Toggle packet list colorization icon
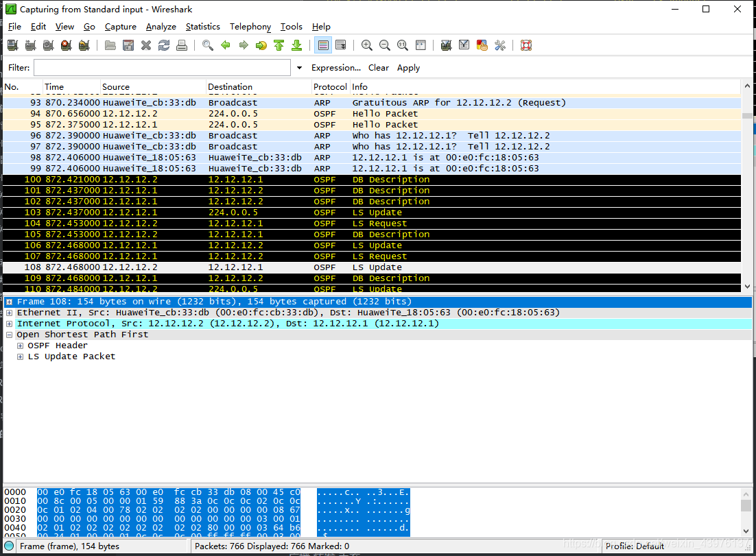This screenshot has height=556, width=756. pos(323,45)
